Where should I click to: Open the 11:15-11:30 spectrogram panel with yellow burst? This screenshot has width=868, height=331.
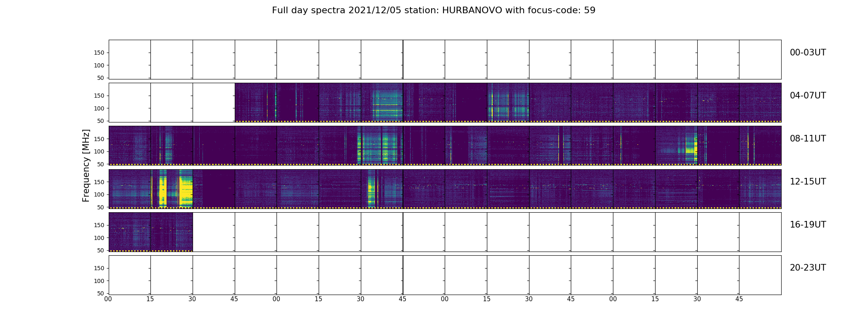(x=676, y=146)
